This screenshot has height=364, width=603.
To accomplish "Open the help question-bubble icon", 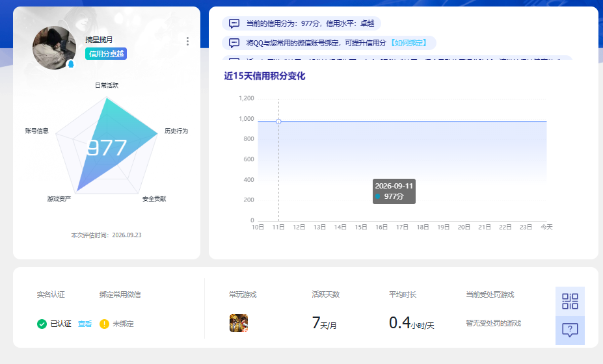I will (570, 331).
